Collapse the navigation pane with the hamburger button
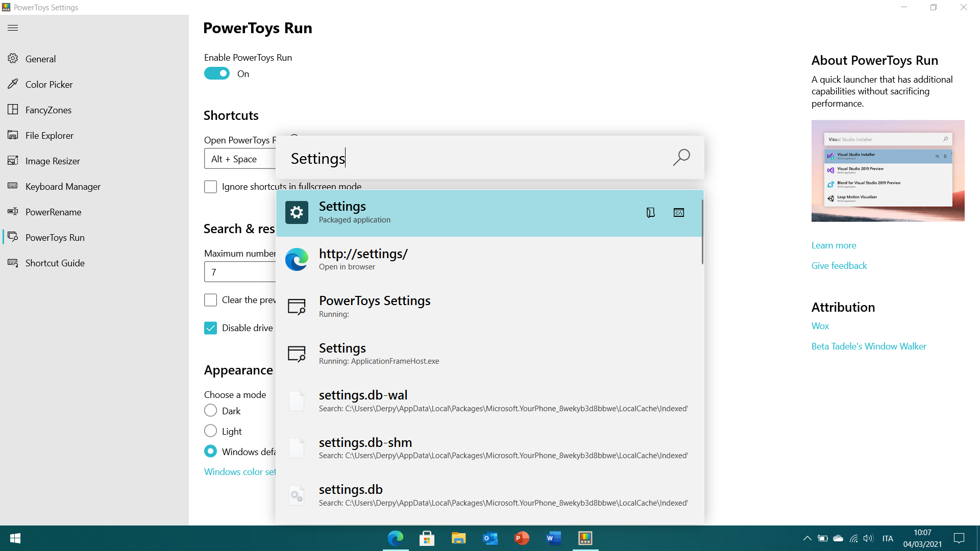The height and width of the screenshot is (551, 980). click(x=13, y=28)
